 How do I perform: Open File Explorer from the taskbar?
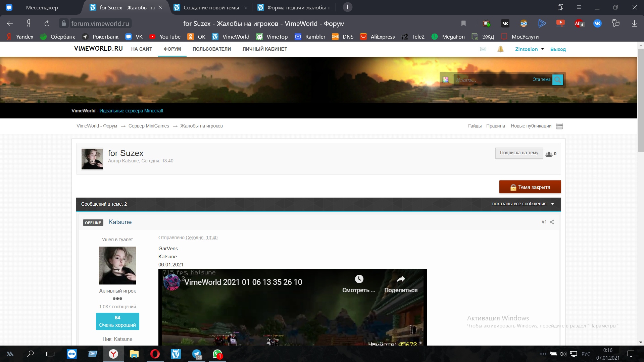134,354
